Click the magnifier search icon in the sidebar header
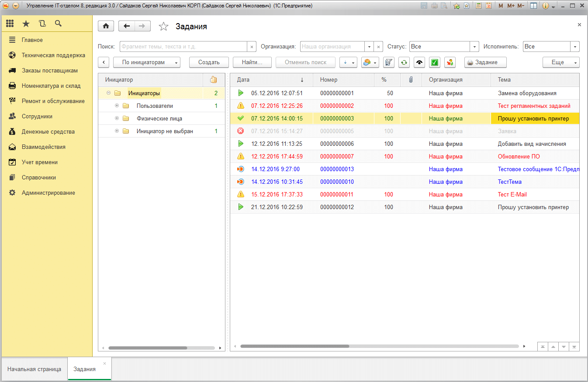The height and width of the screenshot is (382, 588). (58, 24)
